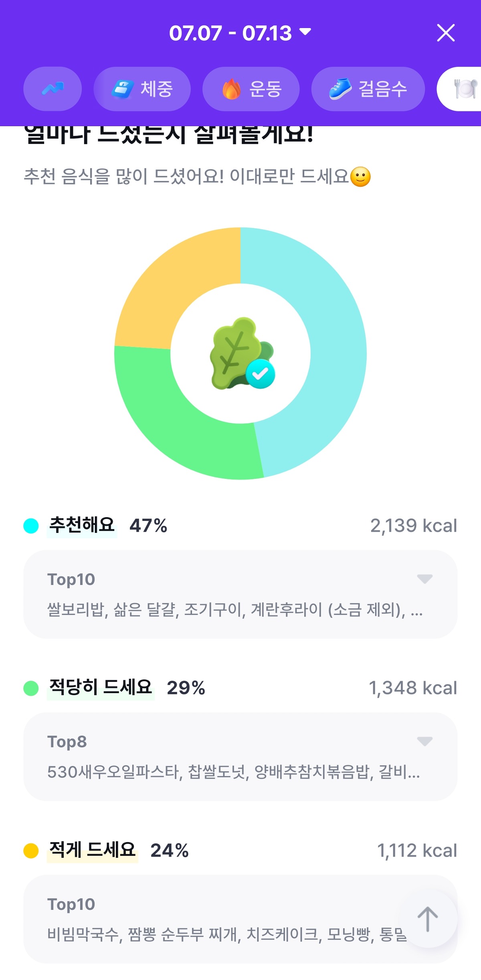Switch to the 운동 tab
This screenshot has height=980, width=481.
tap(251, 89)
